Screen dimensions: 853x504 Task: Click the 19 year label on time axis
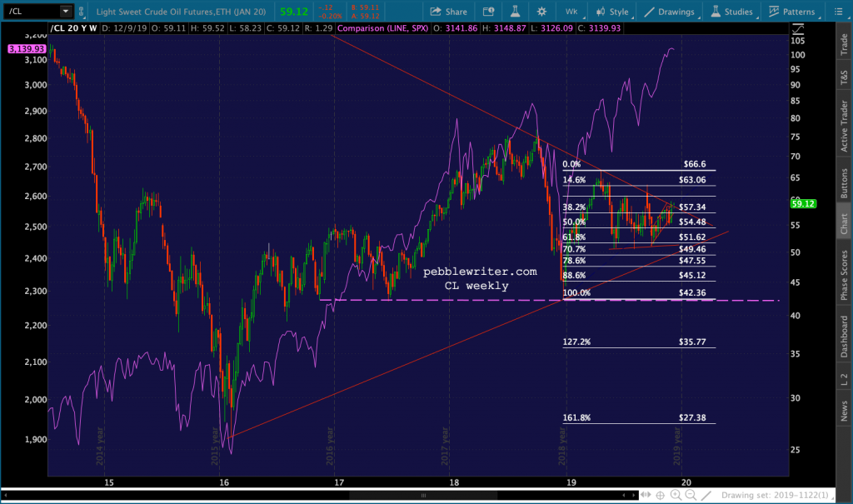[x=571, y=482]
